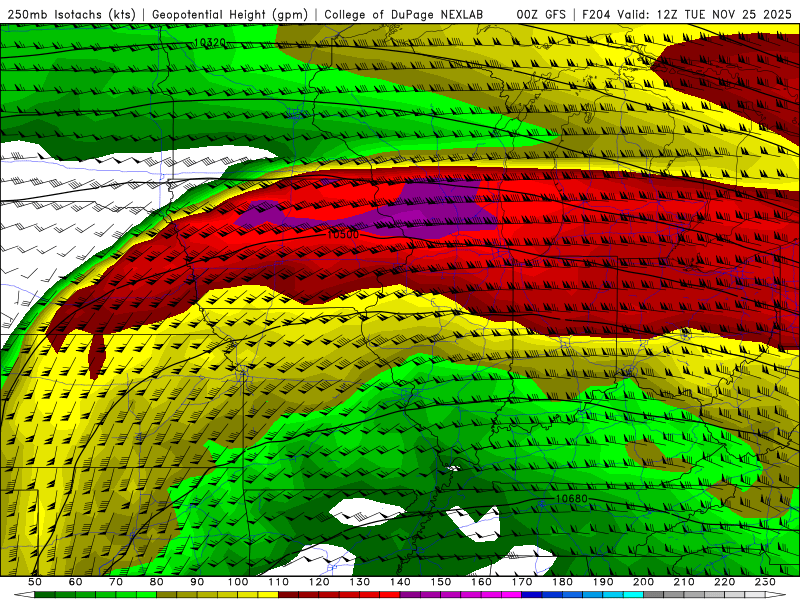Select the 90 legend value
The width and height of the screenshot is (800, 600).
pos(197,582)
